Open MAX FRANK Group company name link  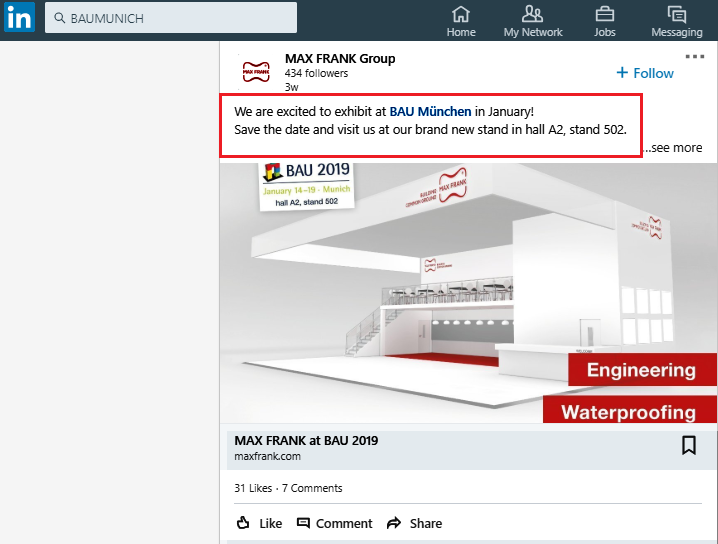click(340, 59)
